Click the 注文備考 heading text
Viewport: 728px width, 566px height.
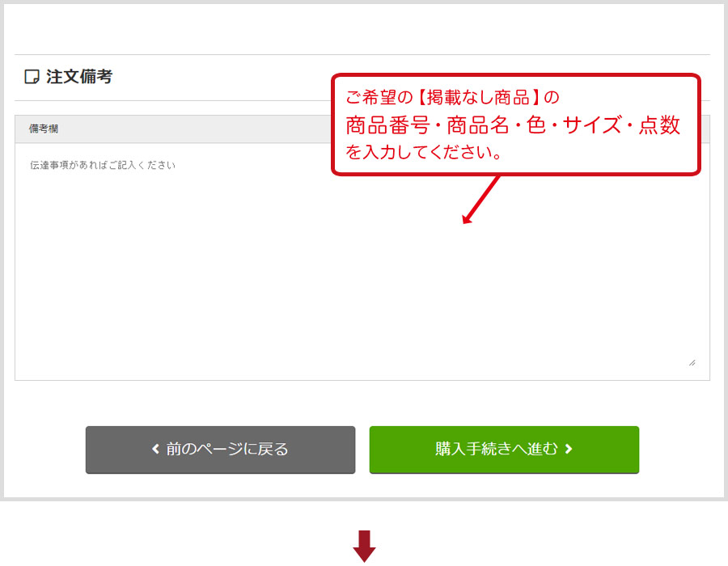[x=79, y=77]
